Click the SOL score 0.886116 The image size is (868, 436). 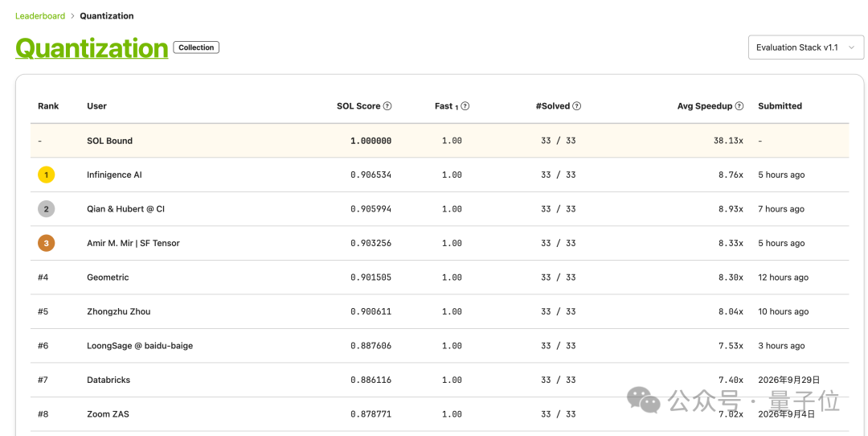(371, 380)
